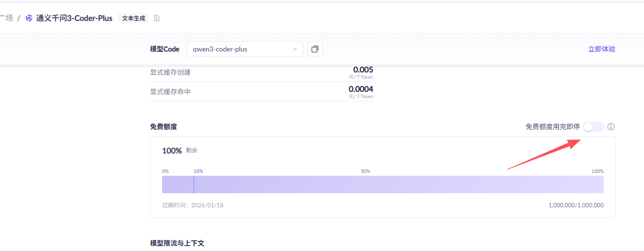Click the copy model code icon
The height and width of the screenshot is (251, 644).
(315, 49)
